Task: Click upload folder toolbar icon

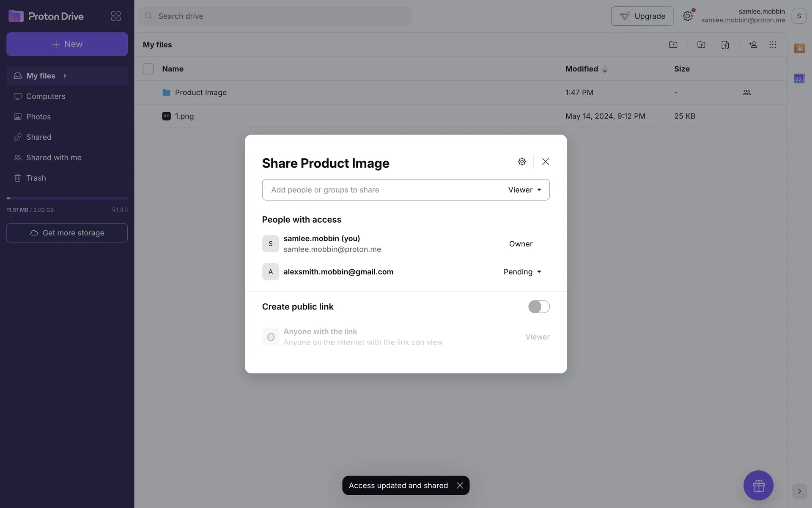Action: (x=701, y=44)
